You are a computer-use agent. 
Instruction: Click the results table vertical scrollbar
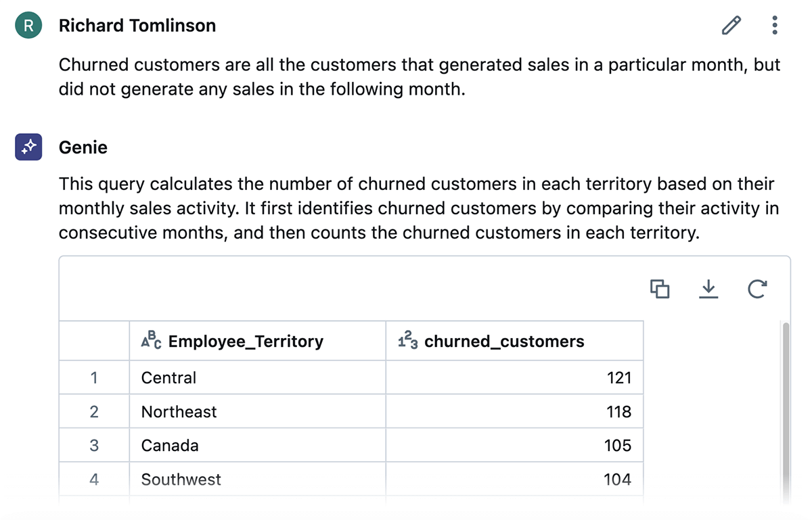click(x=786, y=406)
